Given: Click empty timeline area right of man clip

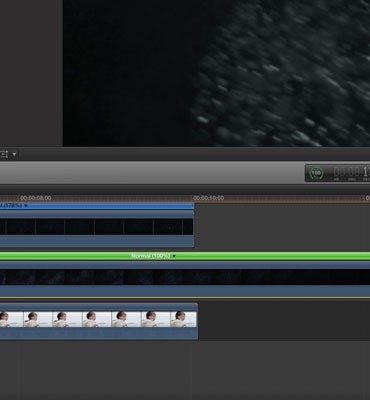Looking at the screenshot, I should (283, 321).
